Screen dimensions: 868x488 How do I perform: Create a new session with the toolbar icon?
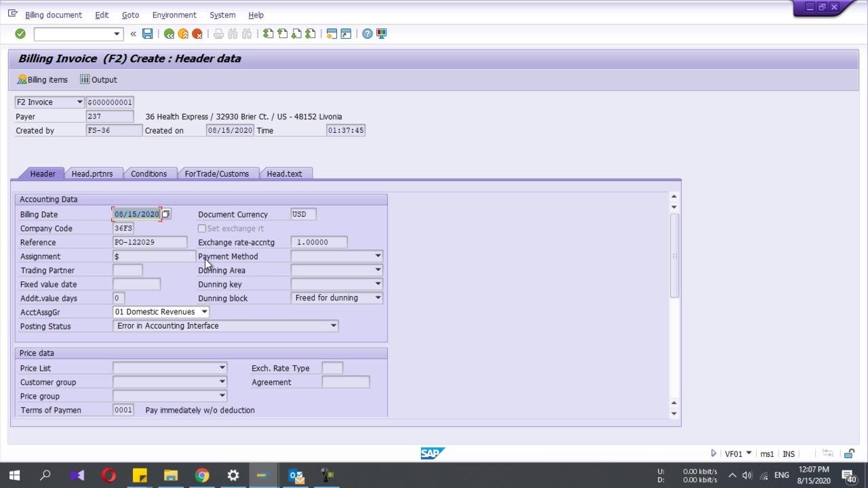click(332, 34)
